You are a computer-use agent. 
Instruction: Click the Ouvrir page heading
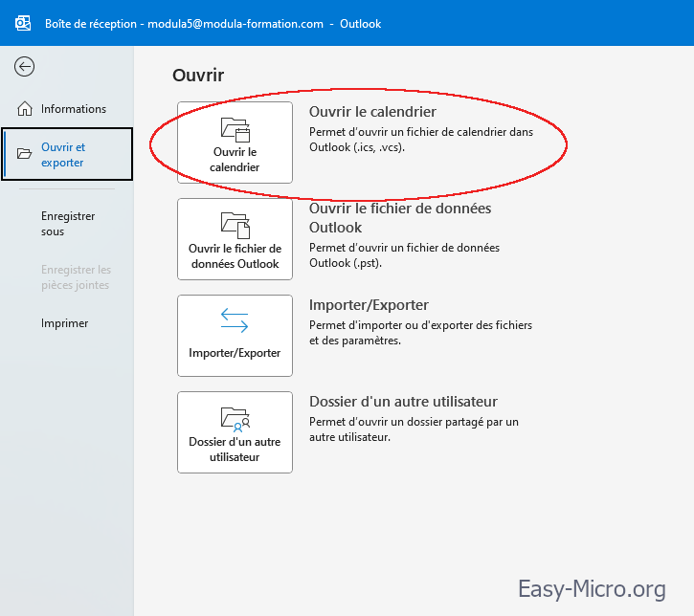point(198,76)
